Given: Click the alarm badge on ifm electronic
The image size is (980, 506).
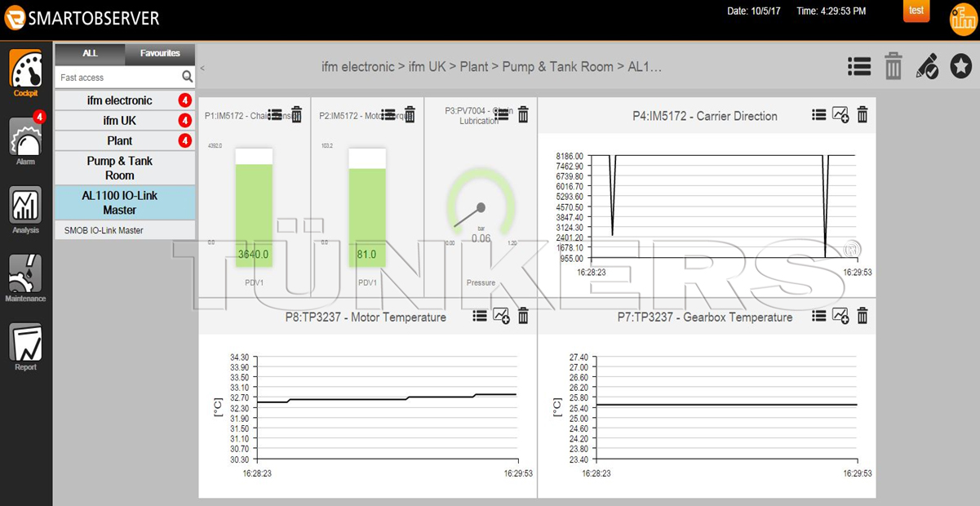Looking at the screenshot, I should pyautogui.click(x=185, y=100).
